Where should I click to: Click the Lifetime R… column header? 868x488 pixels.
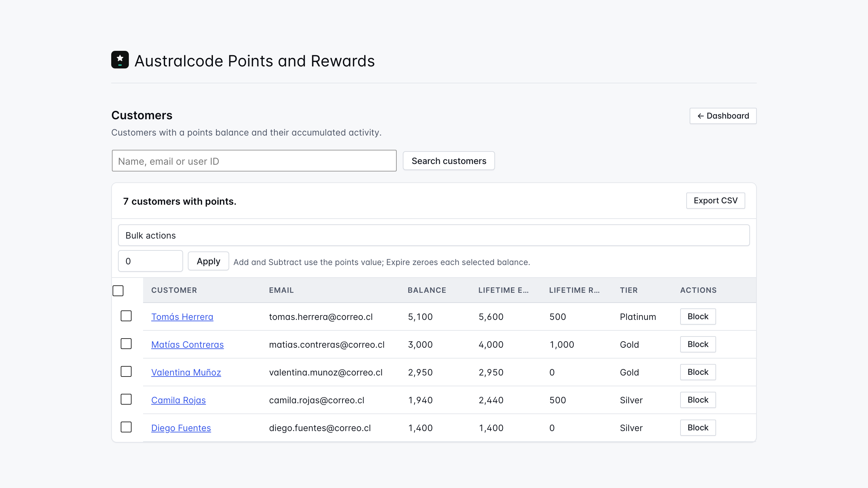574,290
